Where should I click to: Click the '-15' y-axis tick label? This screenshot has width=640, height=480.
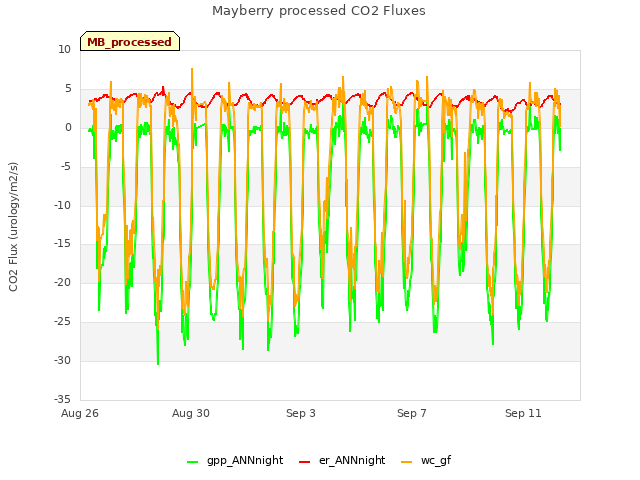pos(62,244)
